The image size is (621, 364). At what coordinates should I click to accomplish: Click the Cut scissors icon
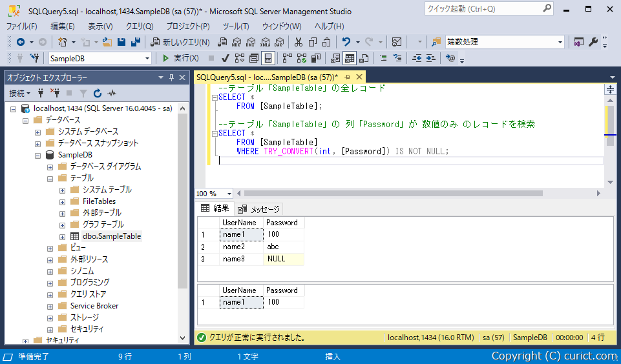[x=299, y=42]
